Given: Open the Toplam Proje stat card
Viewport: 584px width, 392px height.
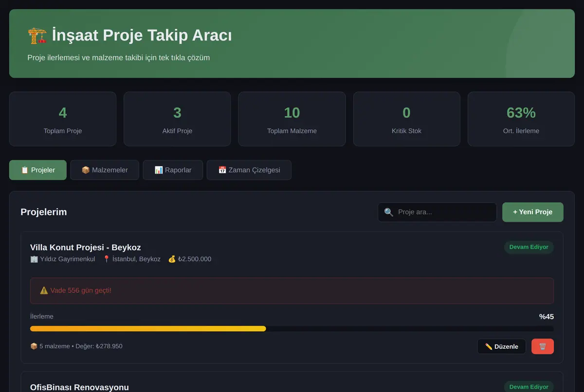Looking at the screenshot, I should [63, 119].
